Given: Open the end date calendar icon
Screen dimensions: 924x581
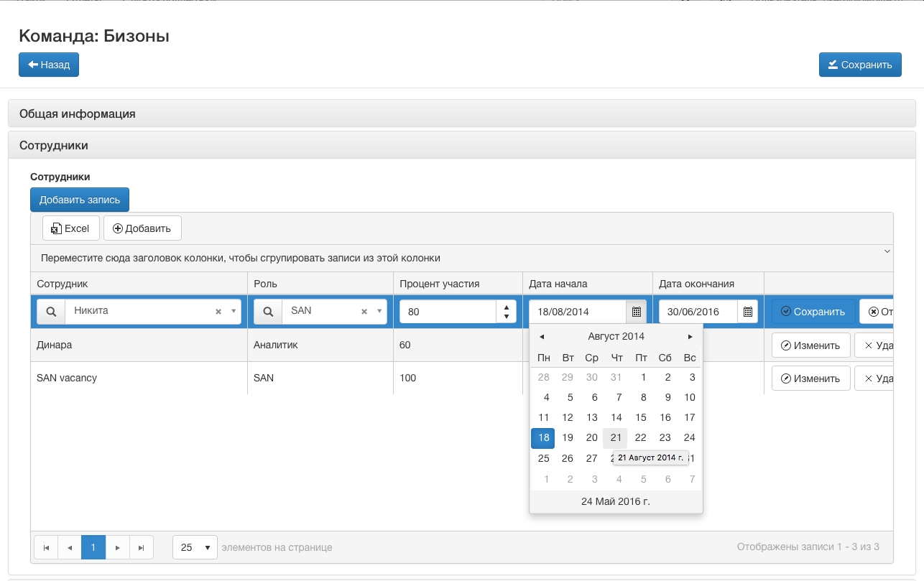Looking at the screenshot, I should coord(747,312).
